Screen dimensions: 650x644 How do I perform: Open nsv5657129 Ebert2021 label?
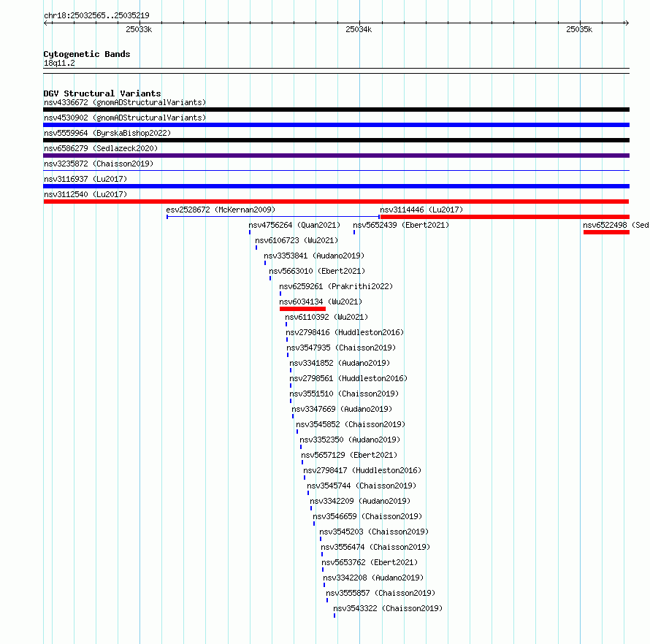(349, 455)
